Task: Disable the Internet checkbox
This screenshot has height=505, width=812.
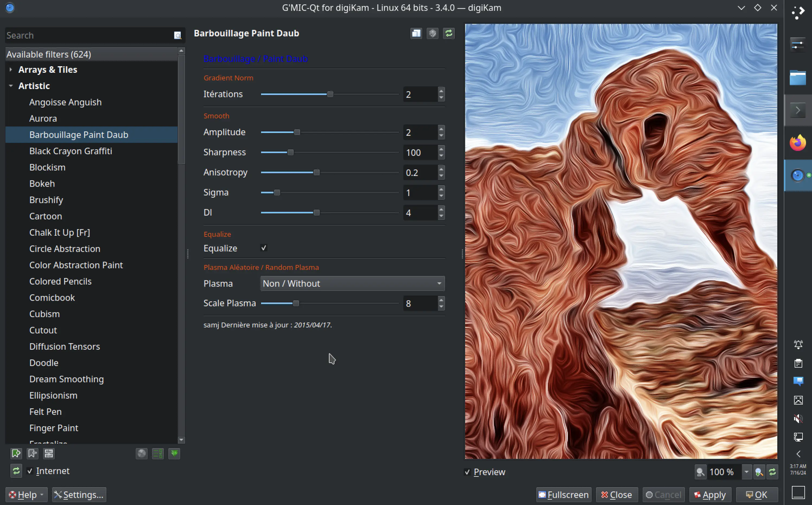Action: coord(30,471)
